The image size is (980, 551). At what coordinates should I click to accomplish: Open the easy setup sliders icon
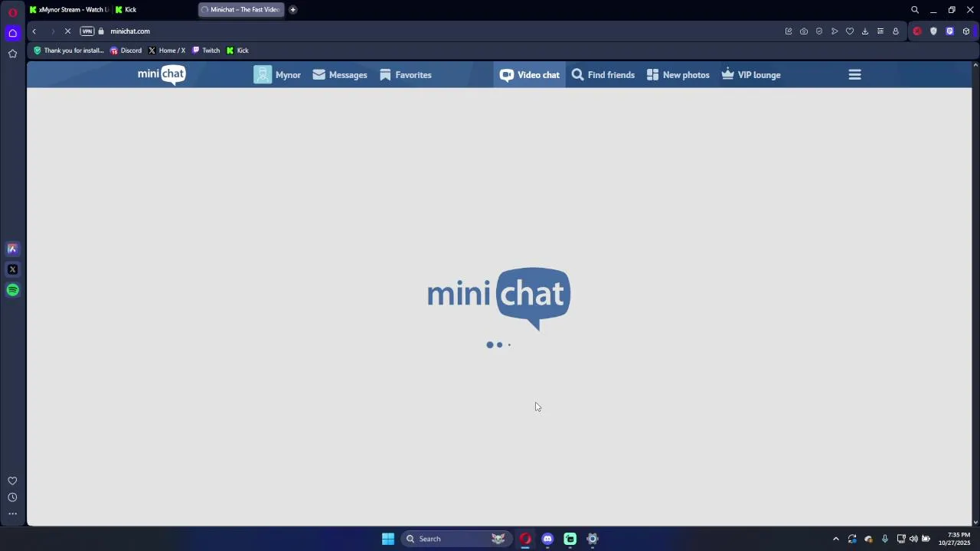coord(880,31)
